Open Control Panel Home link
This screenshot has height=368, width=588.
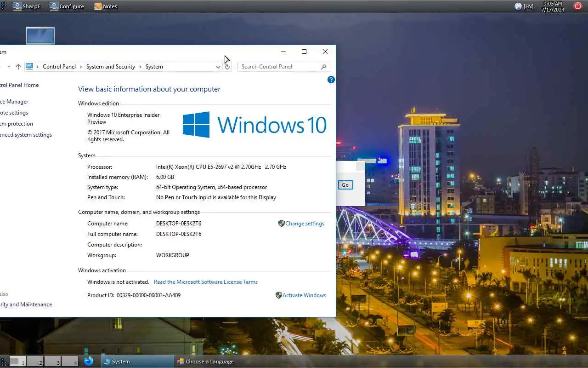pos(19,85)
